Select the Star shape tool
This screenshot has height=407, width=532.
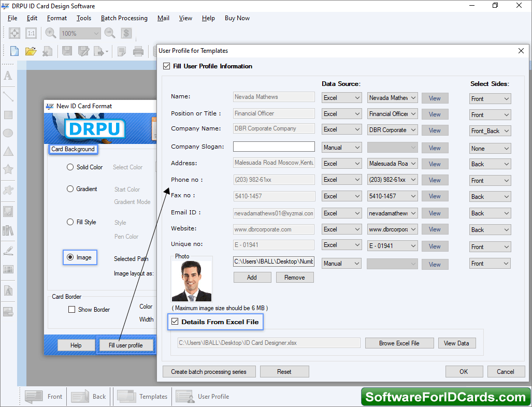8,169
